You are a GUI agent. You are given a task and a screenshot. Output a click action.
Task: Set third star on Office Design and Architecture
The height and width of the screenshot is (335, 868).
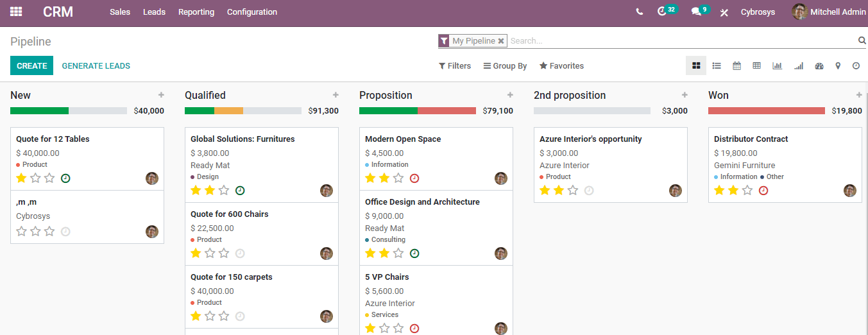398,253
